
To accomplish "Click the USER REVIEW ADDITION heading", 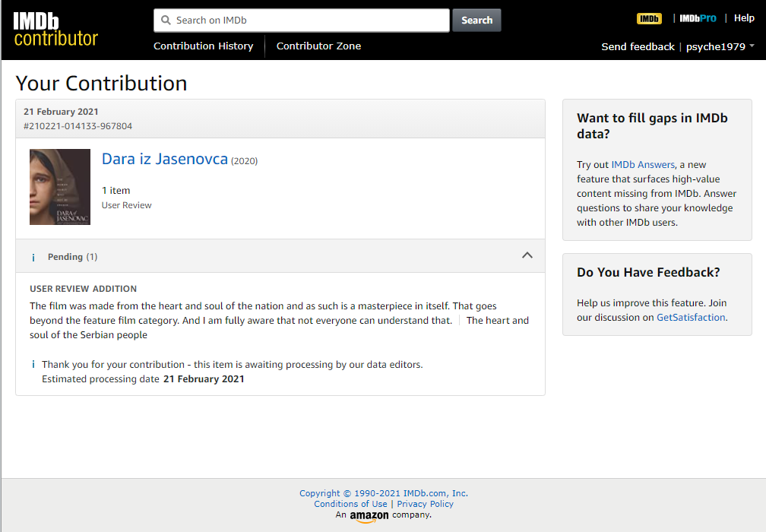I will (x=83, y=289).
